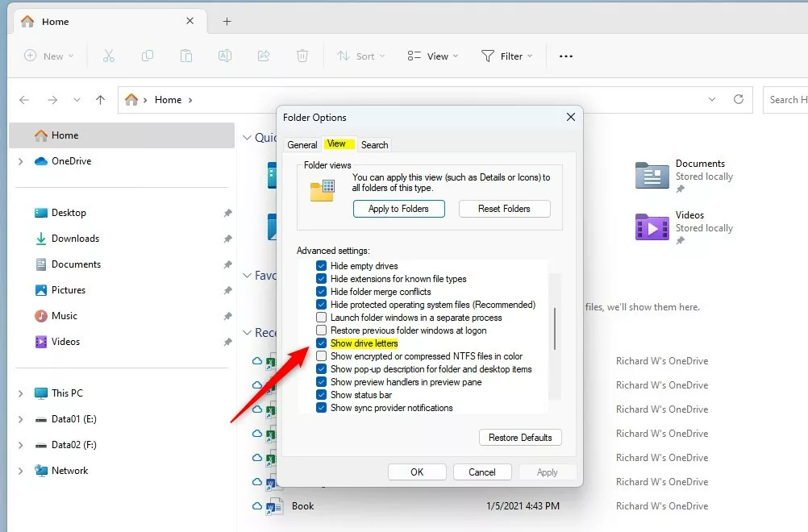Click the Advanced settings list scrollbar
This screenshot has height=532, width=808.
(555, 328)
